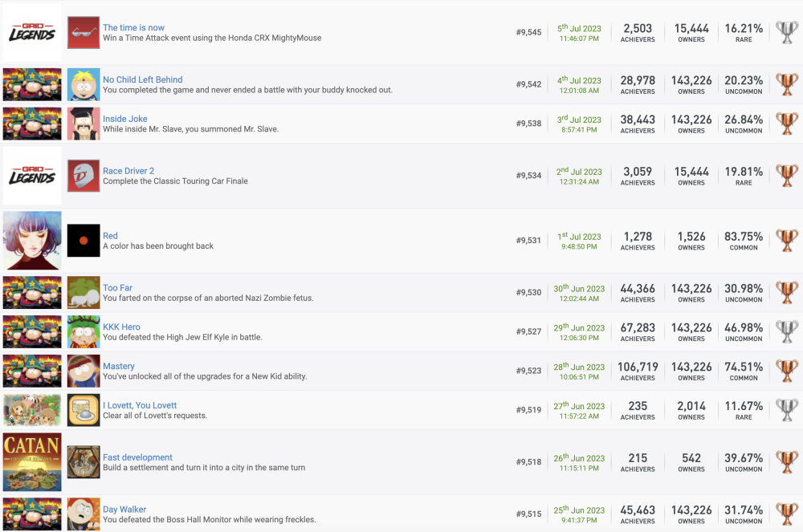The width and height of the screenshot is (803, 532).
Task: Open the game artwork thumbnail in the Red row
Action: pos(32,241)
